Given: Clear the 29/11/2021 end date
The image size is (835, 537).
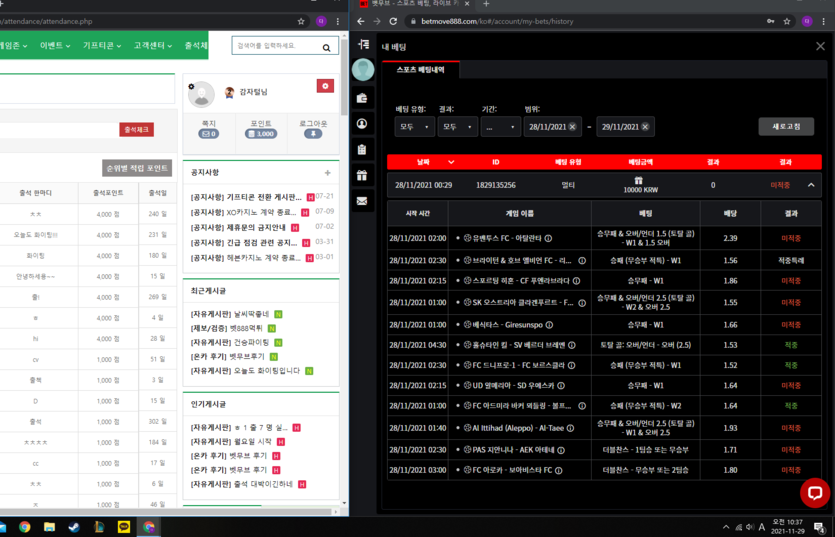Looking at the screenshot, I should [x=645, y=127].
